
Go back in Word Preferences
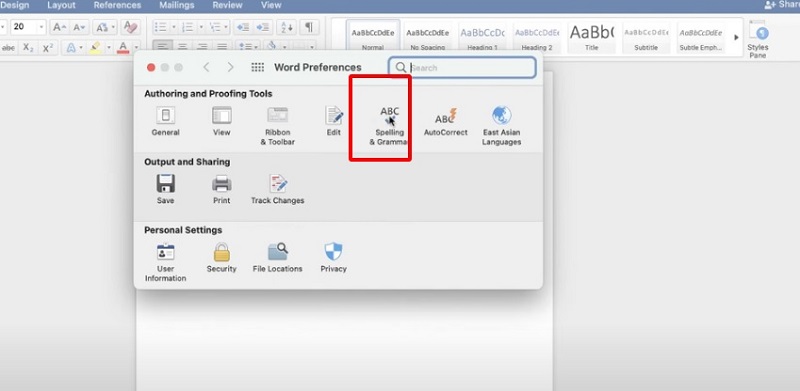tap(206, 67)
